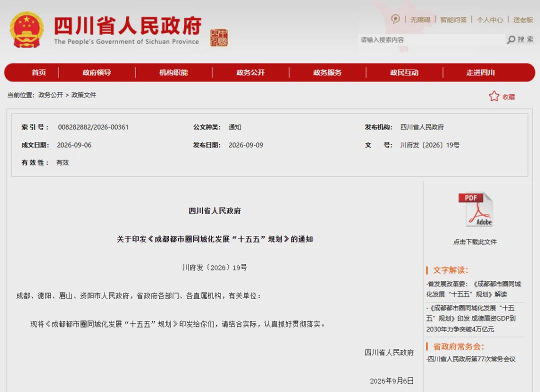Switch to 适老版 version link
Screen dimensions: 540x392
523,20
